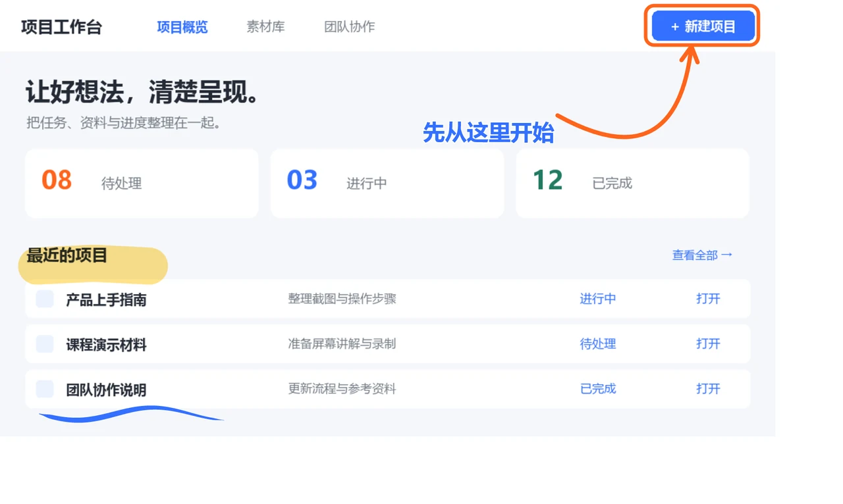Switch to the 项目概览 tab
843x504 pixels.
click(182, 27)
